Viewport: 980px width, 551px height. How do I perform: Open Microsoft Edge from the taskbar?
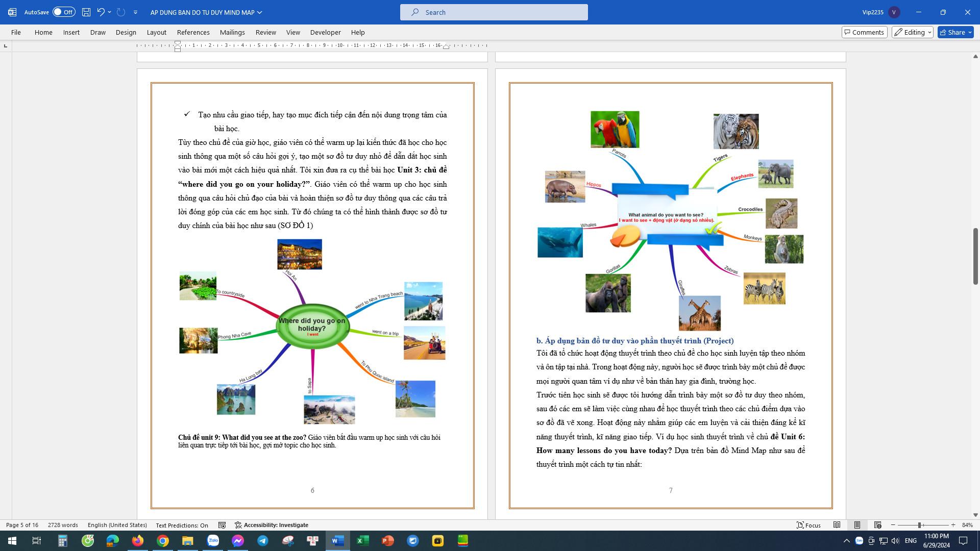tap(113, 541)
